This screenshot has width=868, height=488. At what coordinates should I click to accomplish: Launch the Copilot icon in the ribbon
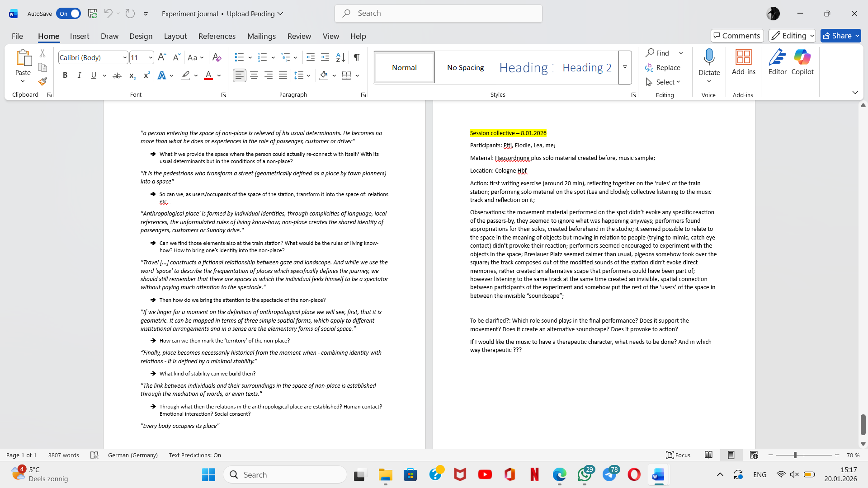pyautogui.click(x=802, y=62)
